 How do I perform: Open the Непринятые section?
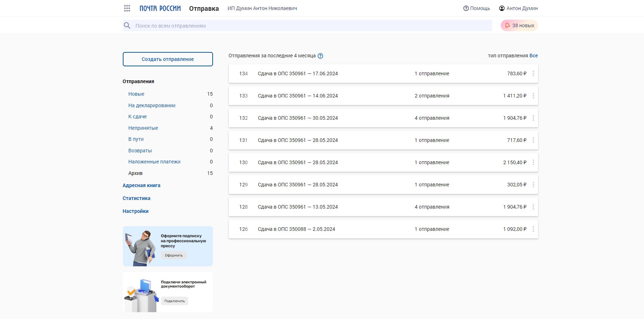click(143, 128)
